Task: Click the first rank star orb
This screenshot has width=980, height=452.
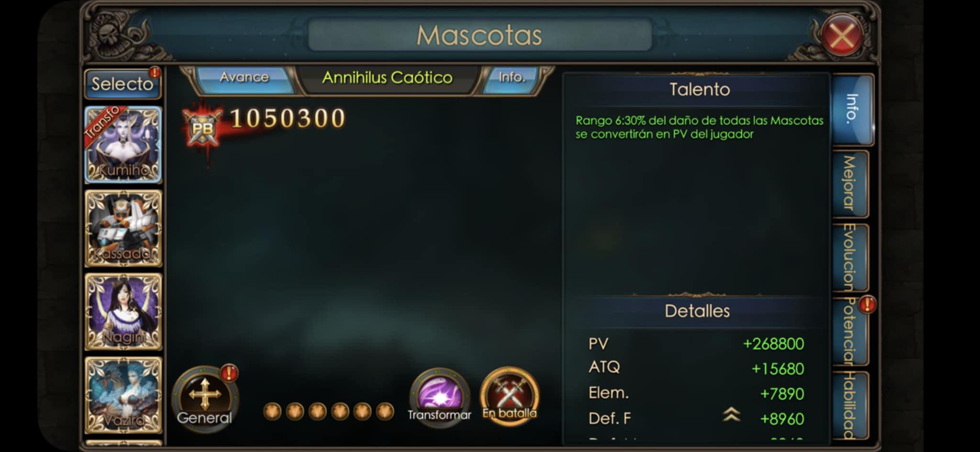Action: click(x=272, y=411)
